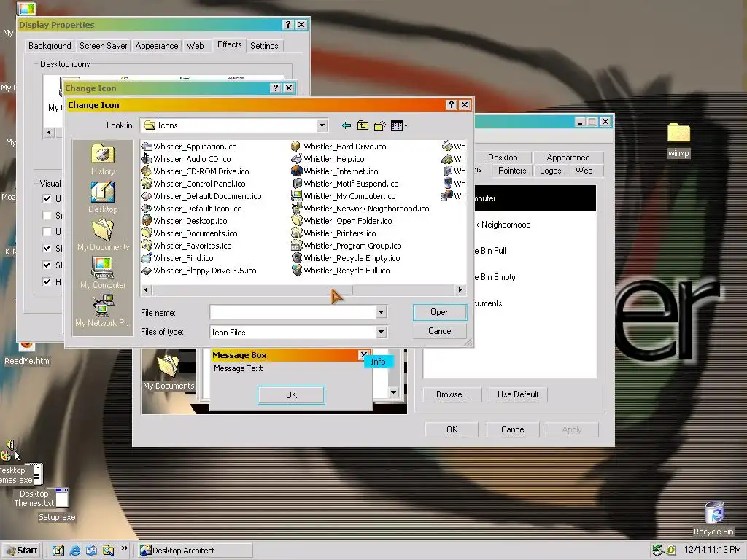Open History in the places bar
Screen dimensions: 747x560
pos(103,160)
